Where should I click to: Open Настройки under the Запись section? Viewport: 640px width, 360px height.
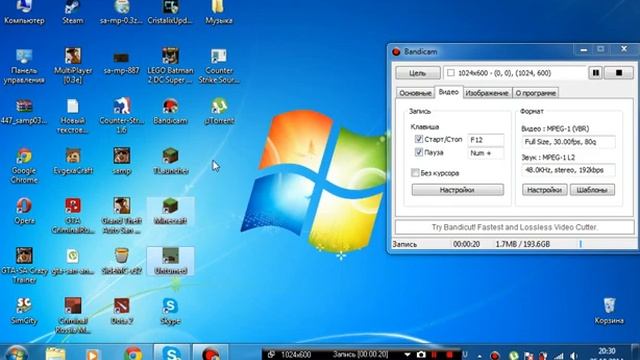[x=457, y=190]
